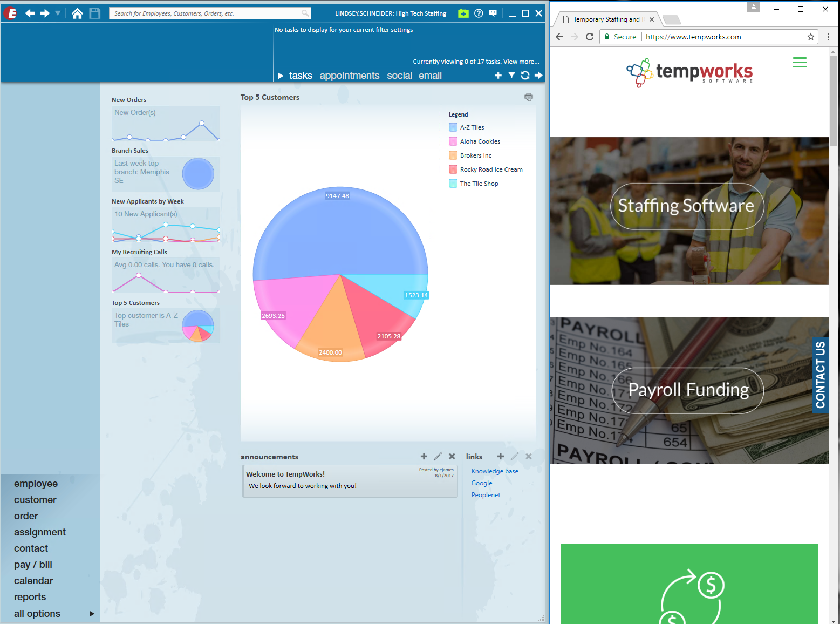
Task: Open the hamburger menu on TempWorks website
Action: click(x=800, y=63)
